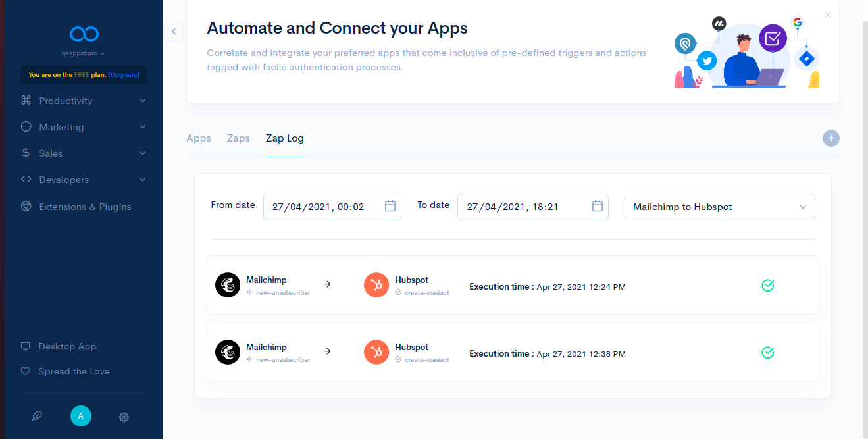868x439 pixels.
Task: Click the infinity logo at sidebar top
Action: point(84,34)
